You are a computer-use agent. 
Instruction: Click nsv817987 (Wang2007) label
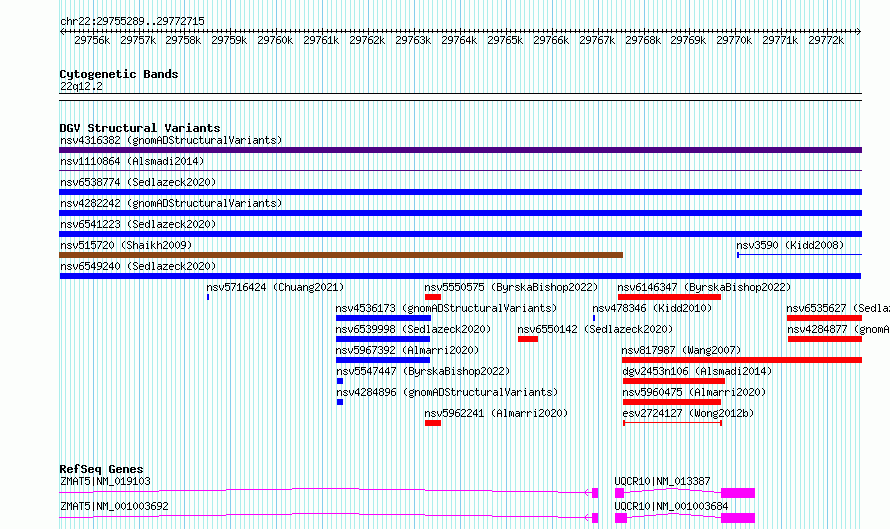(681, 350)
